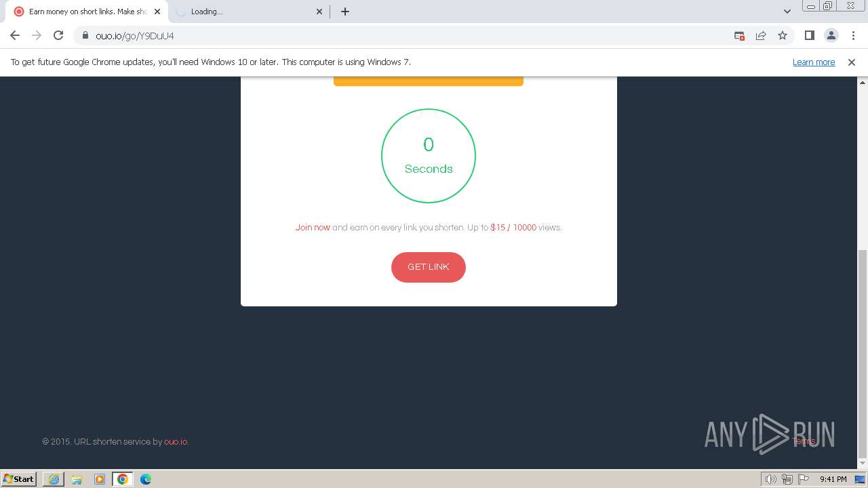Minimize the Chrome window
The height and width of the screenshot is (488, 868).
[811, 6]
